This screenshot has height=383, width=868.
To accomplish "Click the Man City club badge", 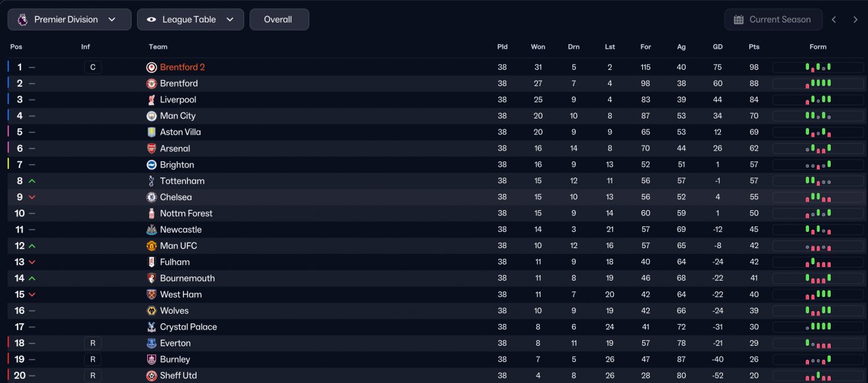I will [x=151, y=116].
